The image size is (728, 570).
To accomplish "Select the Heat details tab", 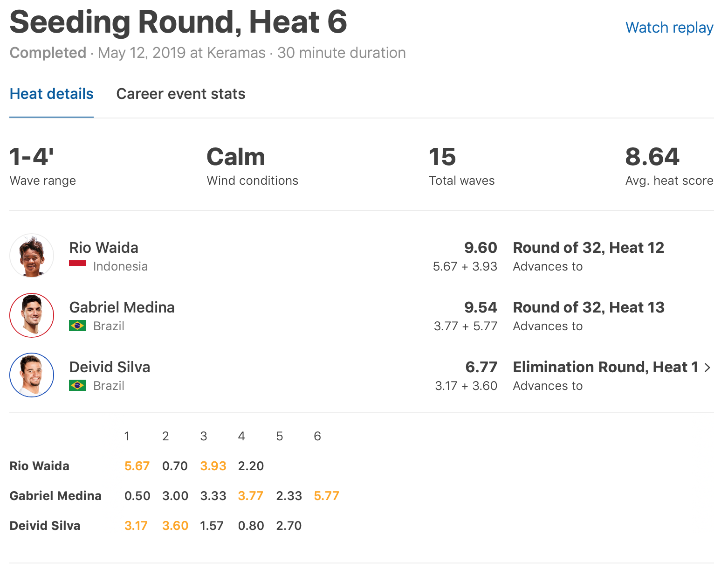I will 52,94.
